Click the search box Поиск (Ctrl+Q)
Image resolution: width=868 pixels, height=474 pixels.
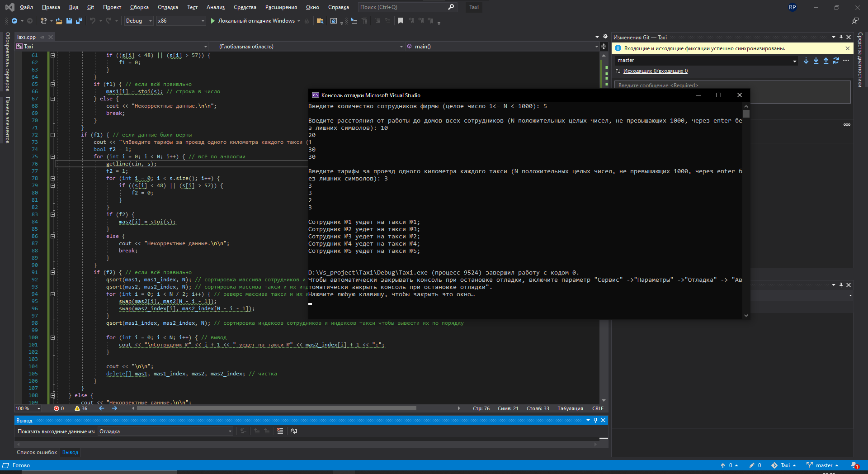407,7
